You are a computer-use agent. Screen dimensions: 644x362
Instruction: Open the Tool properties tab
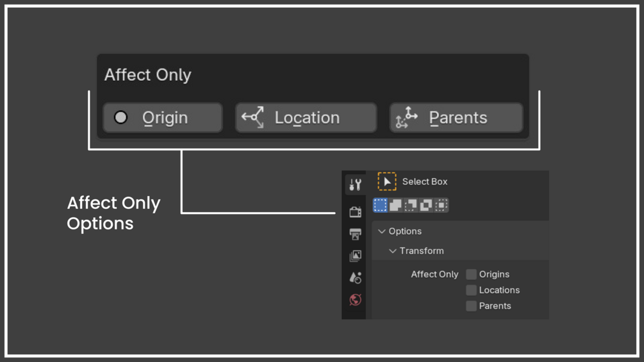(x=355, y=185)
